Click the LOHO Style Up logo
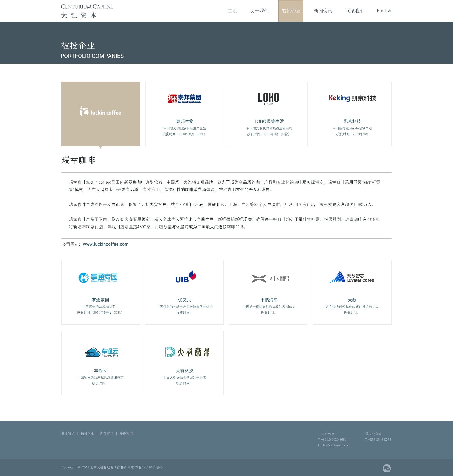This screenshot has width=453, height=476. coord(268,98)
